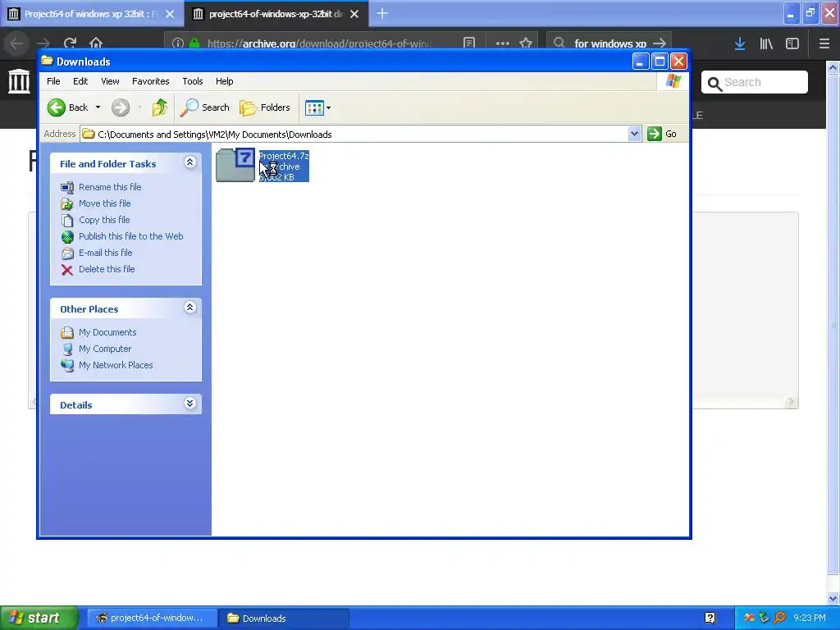Screen dimensions: 840x630
Task: Click Move this file
Action: (x=104, y=203)
